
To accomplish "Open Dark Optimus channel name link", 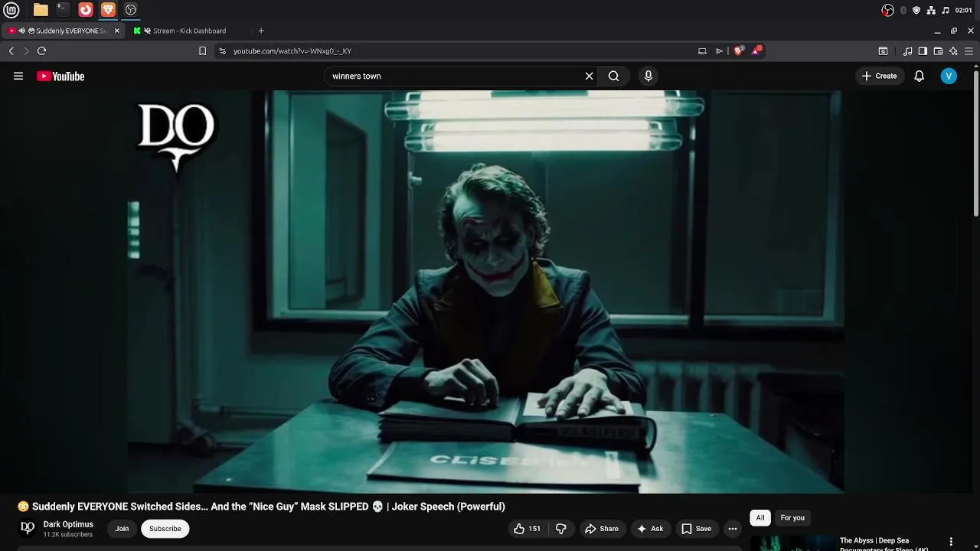I will [x=68, y=524].
